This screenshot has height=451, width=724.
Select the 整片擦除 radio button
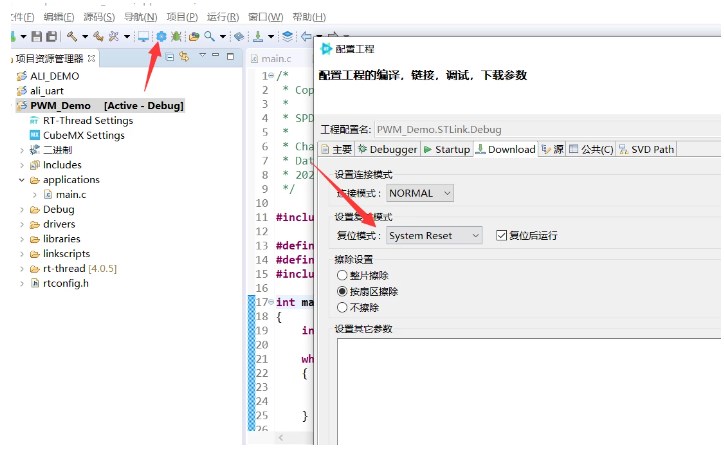(x=342, y=276)
